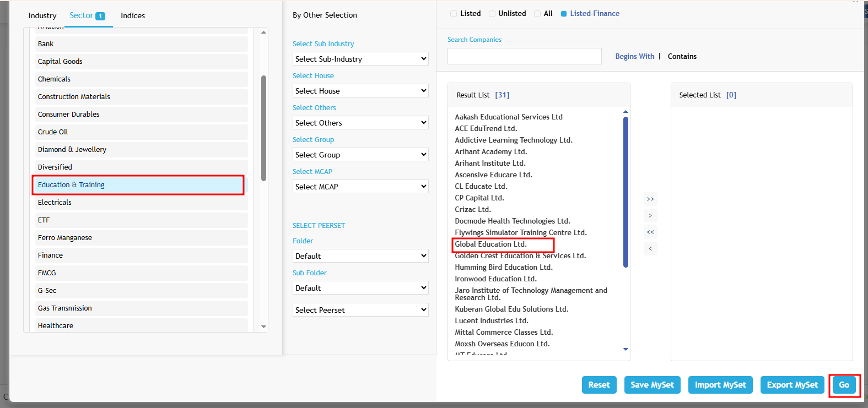Viewport: 868px width, 408px height.
Task: Open the Select MCAP dropdown
Action: (x=360, y=187)
